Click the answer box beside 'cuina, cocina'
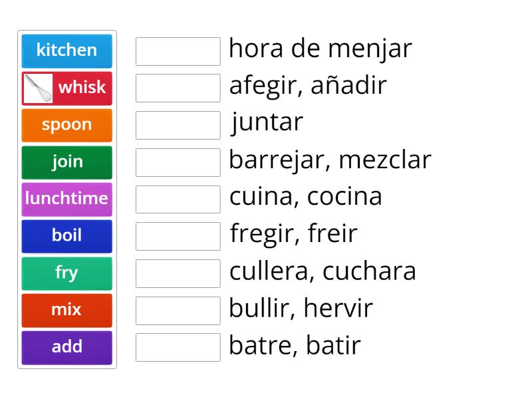The width and height of the screenshot is (532, 399). pyautogui.click(x=177, y=199)
